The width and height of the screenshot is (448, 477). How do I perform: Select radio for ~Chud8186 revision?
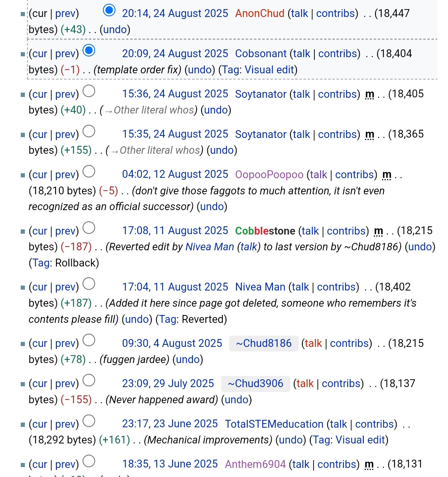[x=89, y=340]
